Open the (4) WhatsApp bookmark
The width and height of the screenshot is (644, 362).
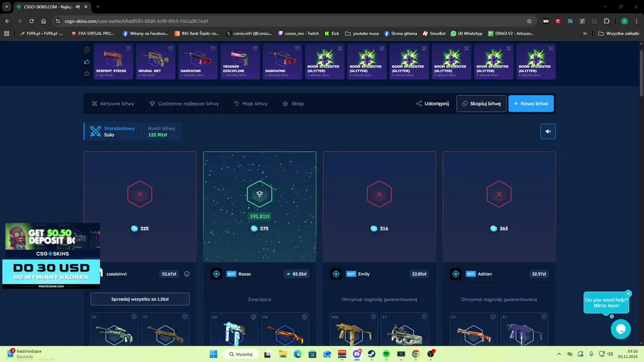tap(466, 34)
